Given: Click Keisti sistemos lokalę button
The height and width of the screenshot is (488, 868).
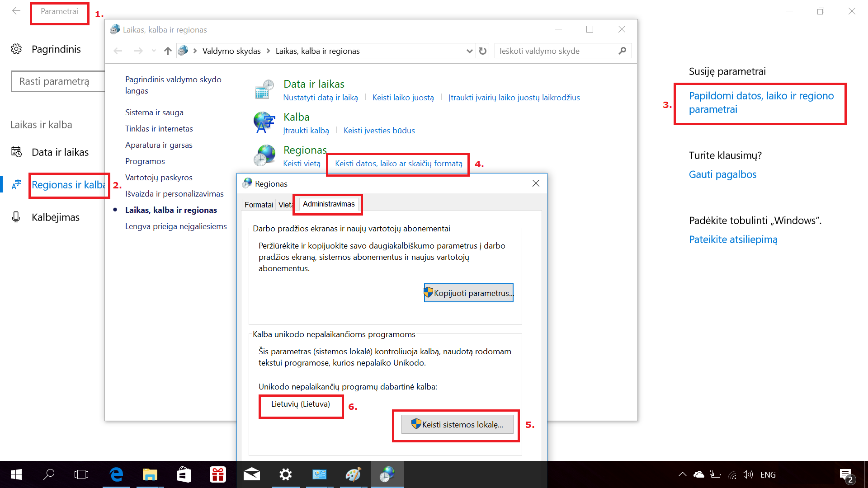Looking at the screenshot, I should click(458, 424).
